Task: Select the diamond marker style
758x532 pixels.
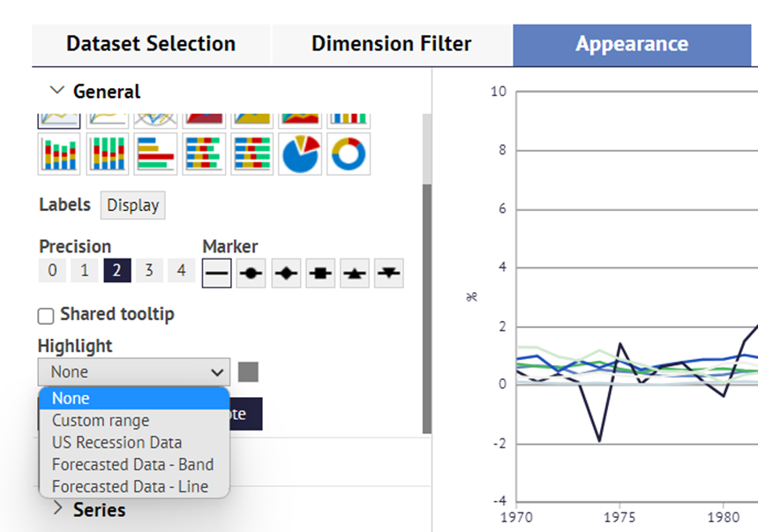Action: pos(286,273)
